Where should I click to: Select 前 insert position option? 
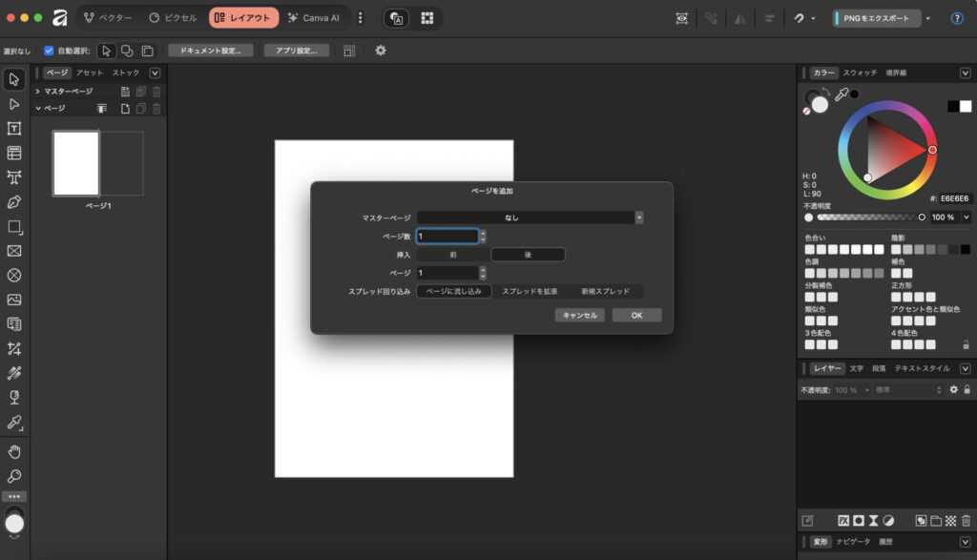click(x=453, y=255)
